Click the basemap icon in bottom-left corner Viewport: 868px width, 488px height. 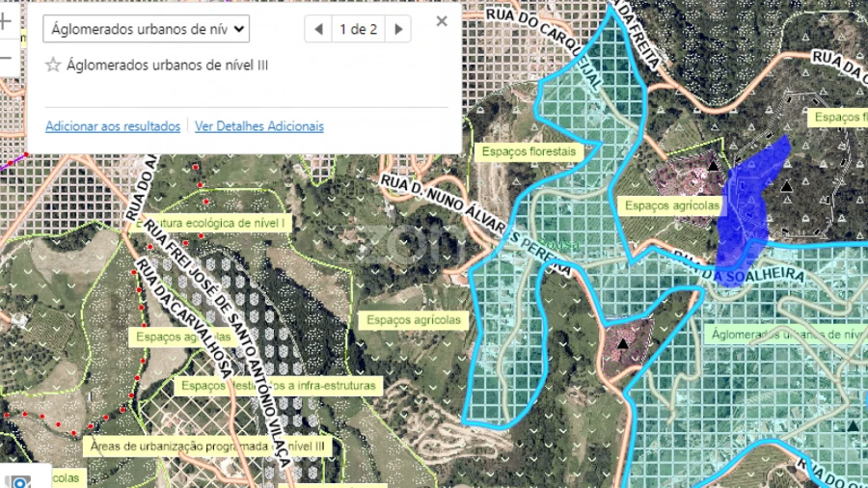[17, 481]
